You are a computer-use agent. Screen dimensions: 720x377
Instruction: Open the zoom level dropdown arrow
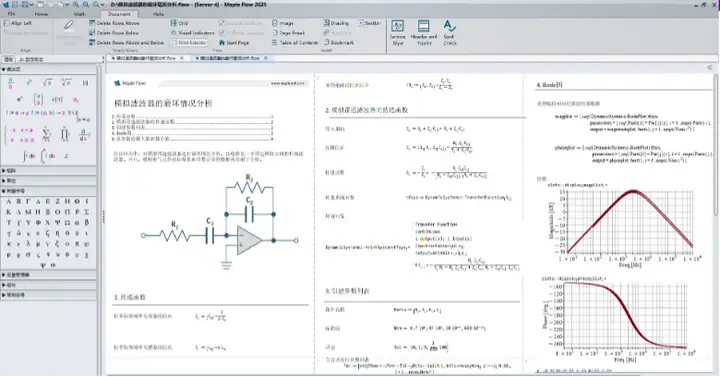coord(101,5)
